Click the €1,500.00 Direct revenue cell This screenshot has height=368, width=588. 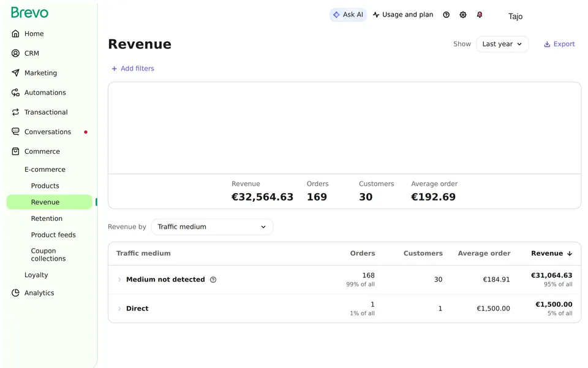(554, 305)
